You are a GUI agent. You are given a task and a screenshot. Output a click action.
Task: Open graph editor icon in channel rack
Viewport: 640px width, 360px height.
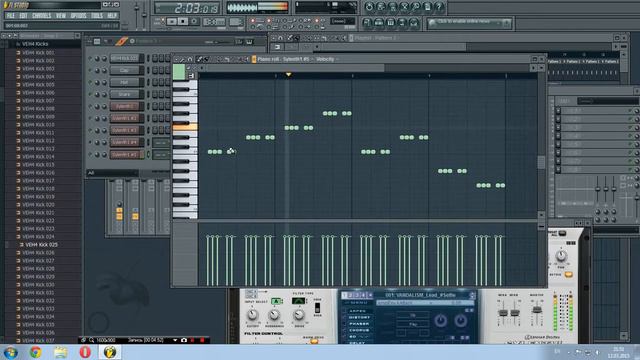pyautogui.click(x=239, y=42)
